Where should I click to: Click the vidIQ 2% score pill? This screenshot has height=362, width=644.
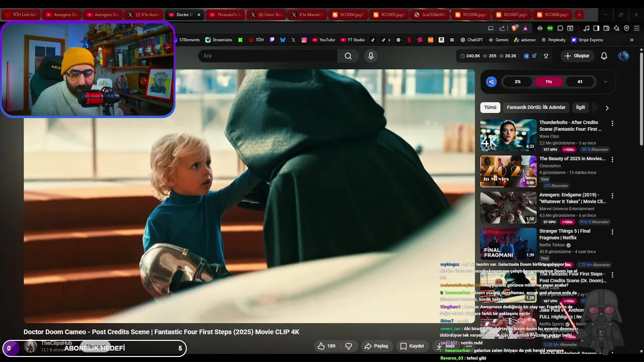pos(518,81)
